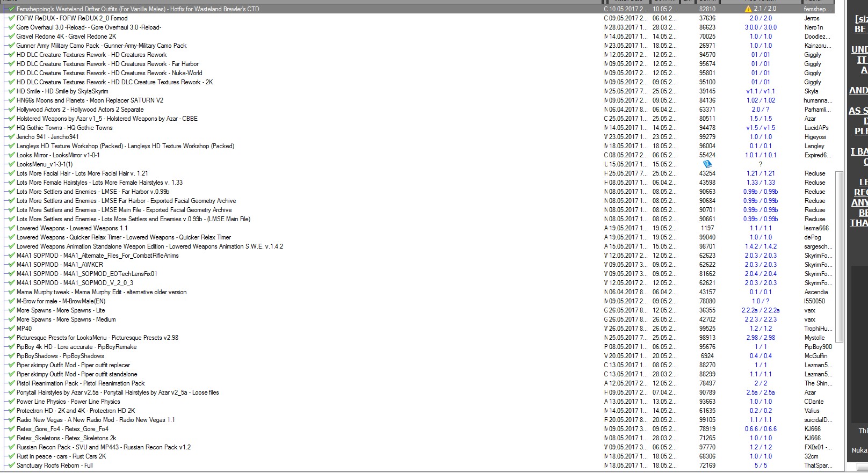Uncheck the Sanctuary Roofs Reborn - Full mod
Image resolution: width=868 pixels, height=473 pixels.
12,465
